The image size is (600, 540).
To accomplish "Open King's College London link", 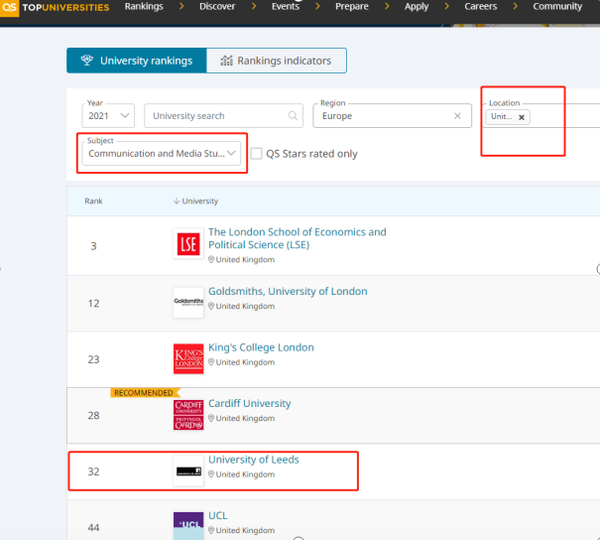I will point(261,347).
